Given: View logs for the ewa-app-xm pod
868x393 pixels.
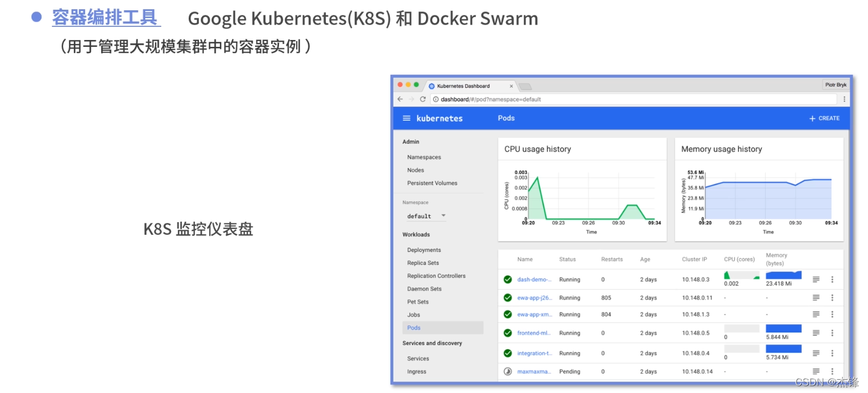Looking at the screenshot, I should 816,314.
